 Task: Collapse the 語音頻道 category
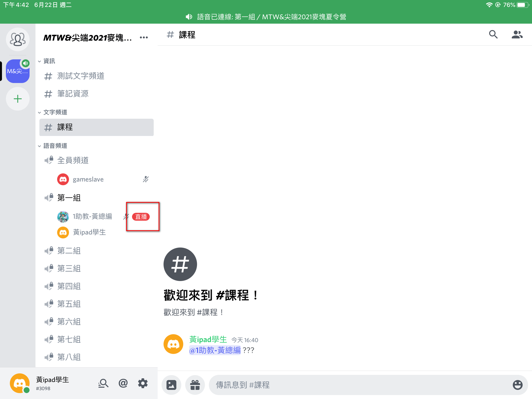click(x=55, y=146)
